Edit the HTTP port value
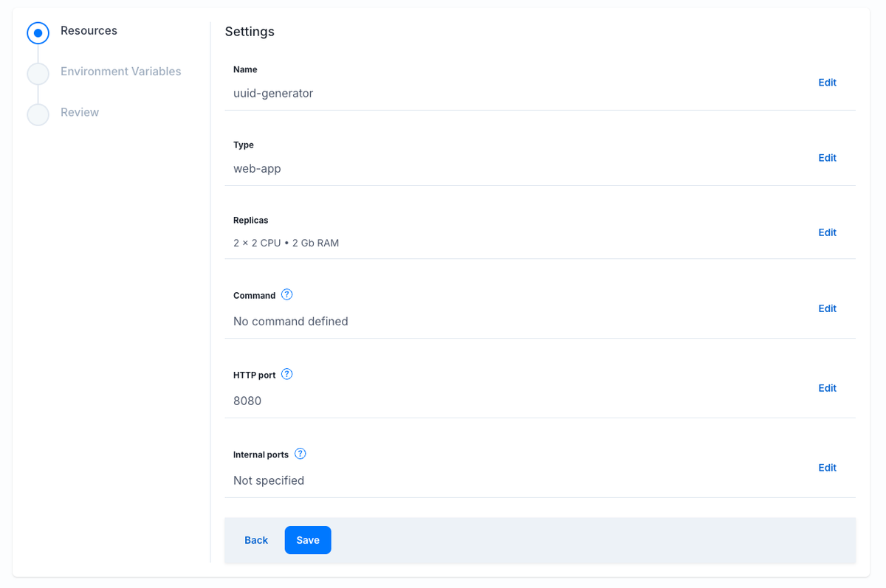The image size is (886, 588). pos(827,388)
